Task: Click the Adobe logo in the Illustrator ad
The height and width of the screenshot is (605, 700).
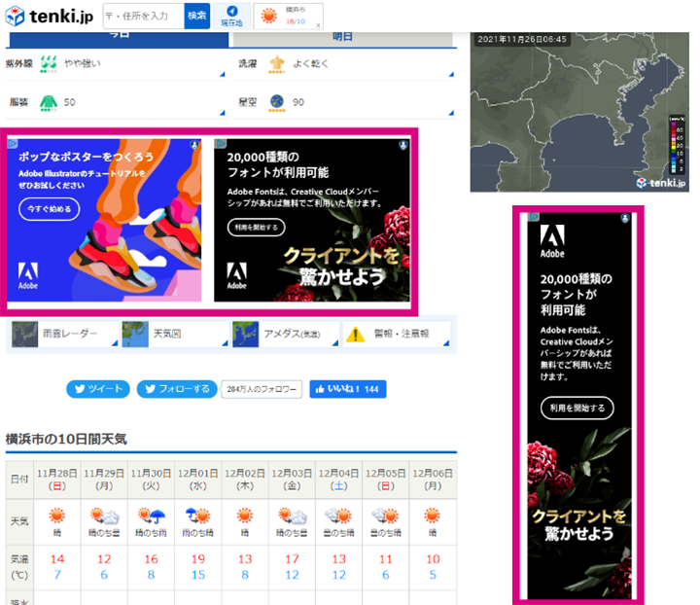Action: (27, 276)
